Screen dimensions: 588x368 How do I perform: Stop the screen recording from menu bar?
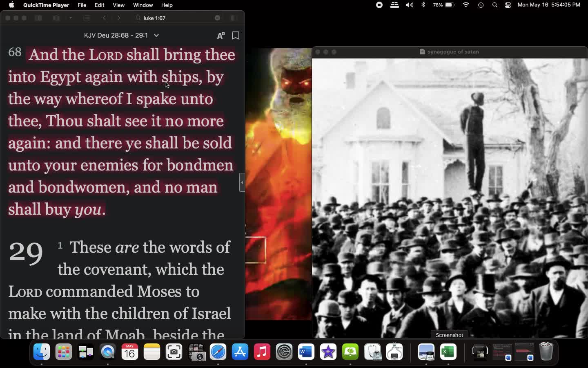(379, 5)
